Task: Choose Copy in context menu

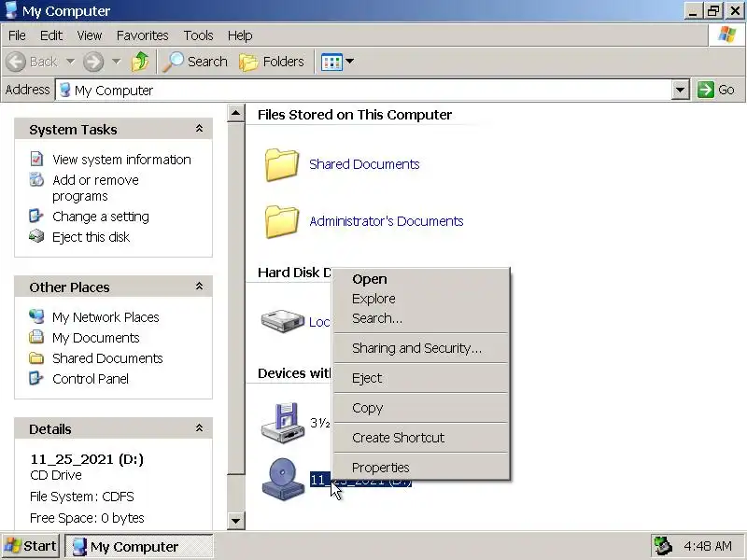Action: click(x=422, y=408)
